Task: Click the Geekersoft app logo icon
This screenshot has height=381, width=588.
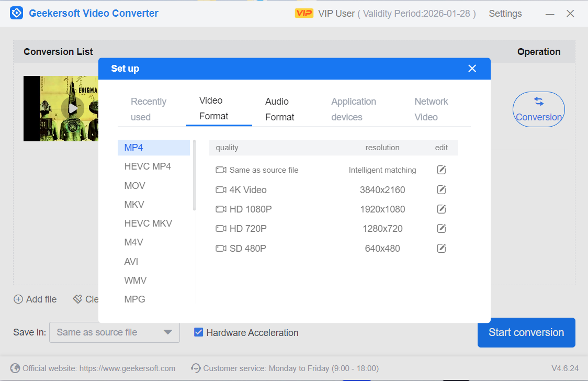Action: (17, 13)
